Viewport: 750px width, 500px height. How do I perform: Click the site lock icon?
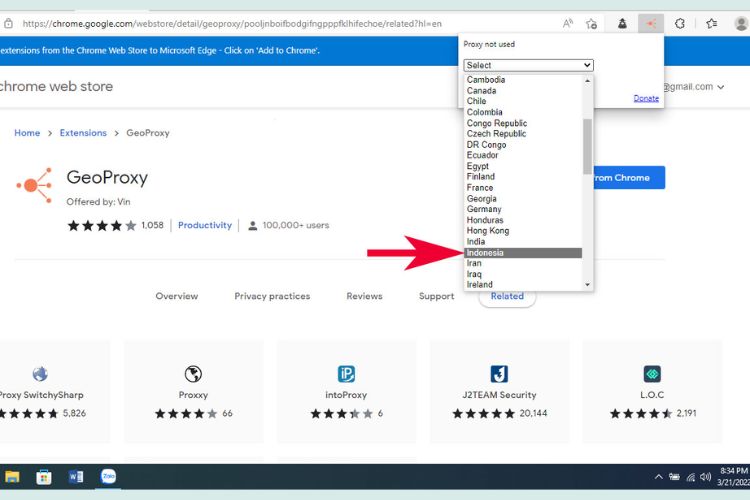tap(8, 23)
